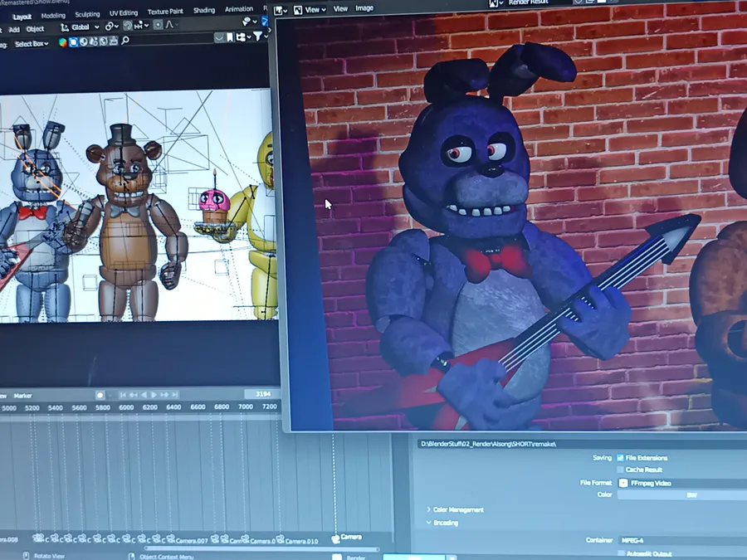Open image editor type dropdown
The height and width of the screenshot is (560, 747).
click(281, 10)
